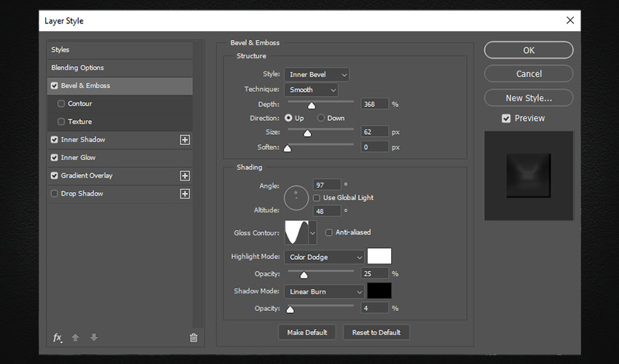Click the Reset to Default button
This screenshot has width=619, height=364.
pos(376,332)
